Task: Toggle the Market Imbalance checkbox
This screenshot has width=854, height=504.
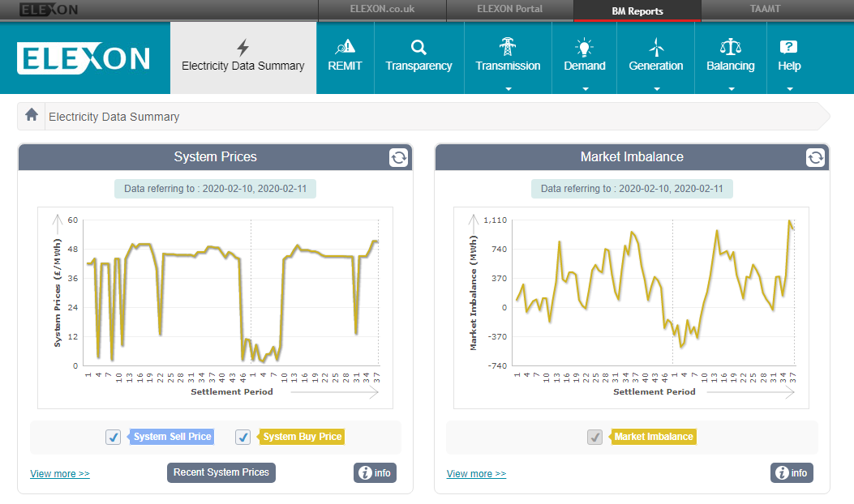Action: [594, 437]
